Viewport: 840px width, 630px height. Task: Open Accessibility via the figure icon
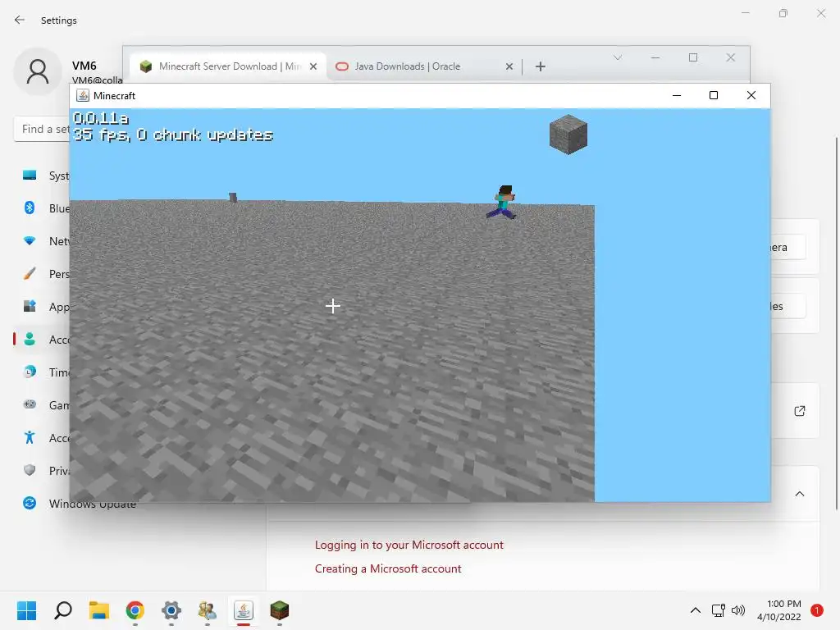(30, 437)
